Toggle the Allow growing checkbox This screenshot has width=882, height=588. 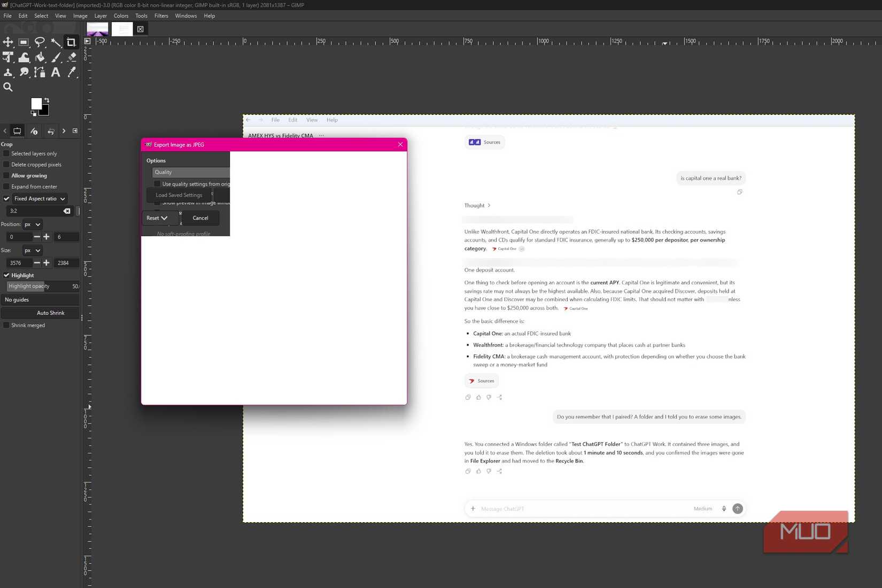[x=6, y=175]
